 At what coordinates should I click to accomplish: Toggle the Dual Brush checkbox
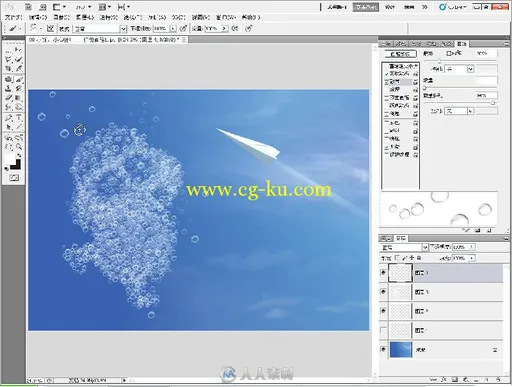pos(387,98)
